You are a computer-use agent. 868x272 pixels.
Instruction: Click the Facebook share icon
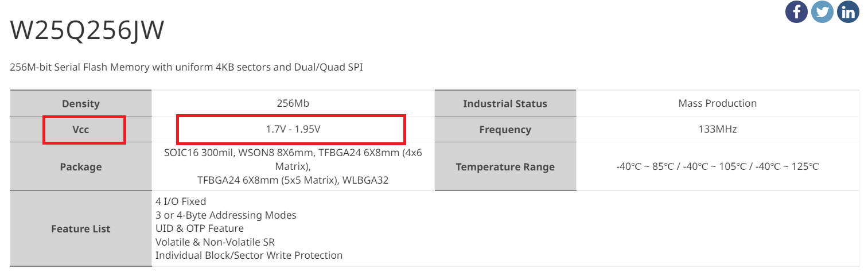(796, 12)
